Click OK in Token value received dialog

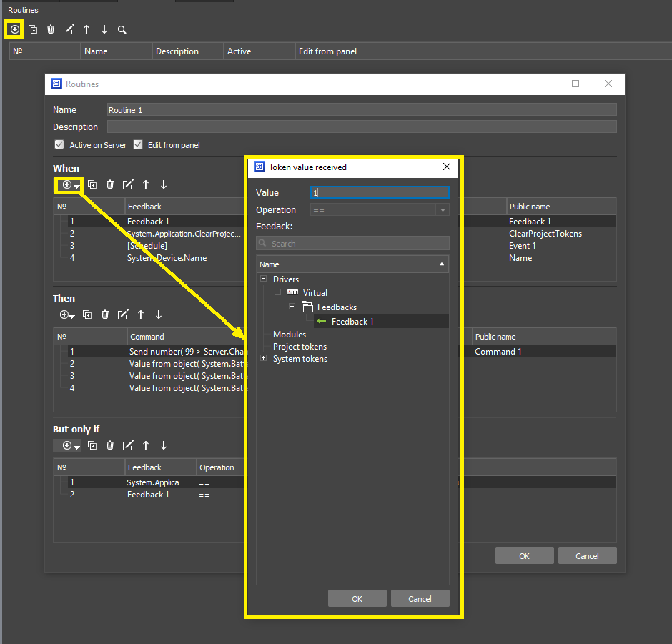(x=357, y=598)
